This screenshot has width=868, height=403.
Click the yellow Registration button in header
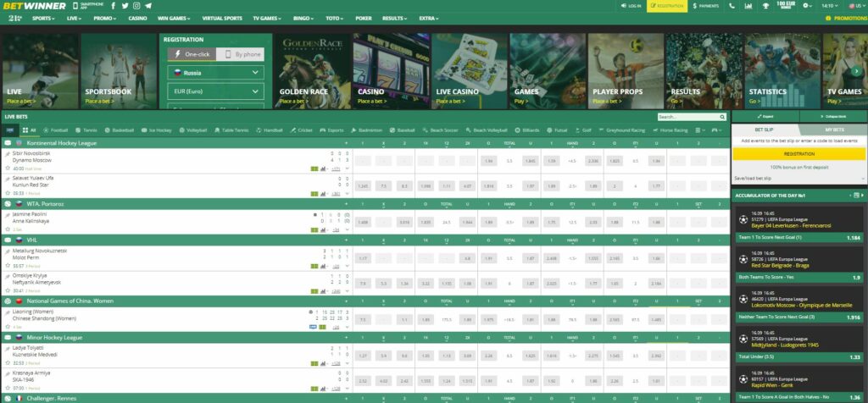(666, 6)
